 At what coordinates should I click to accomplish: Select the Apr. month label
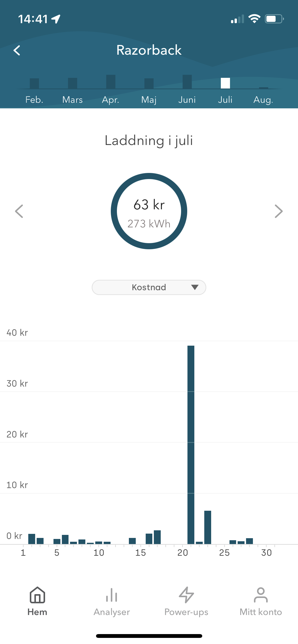pyautogui.click(x=111, y=100)
